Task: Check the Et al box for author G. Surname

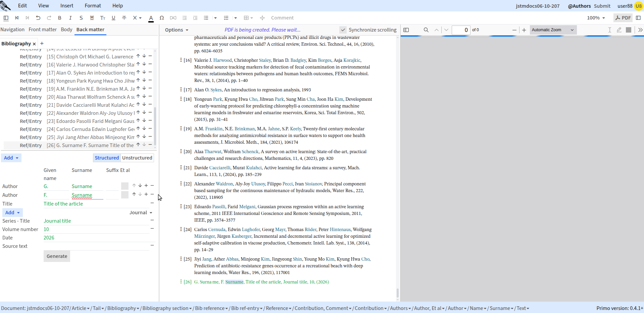Action: tap(125, 186)
